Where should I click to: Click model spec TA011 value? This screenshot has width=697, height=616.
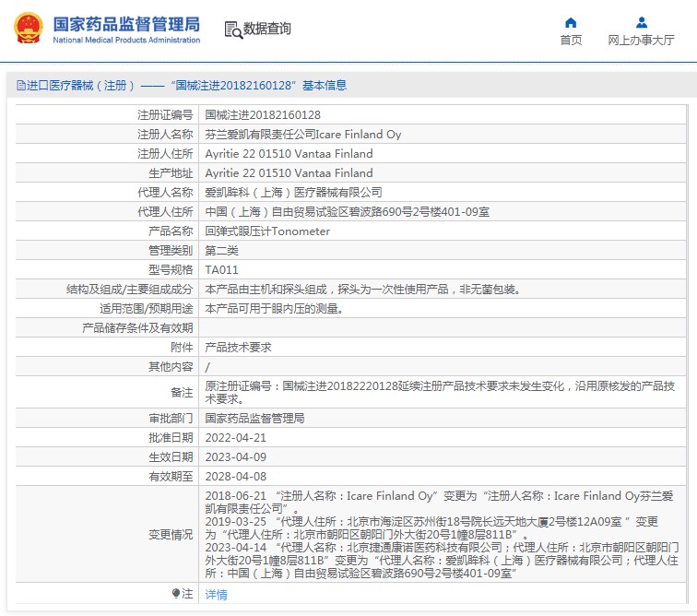point(221,270)
